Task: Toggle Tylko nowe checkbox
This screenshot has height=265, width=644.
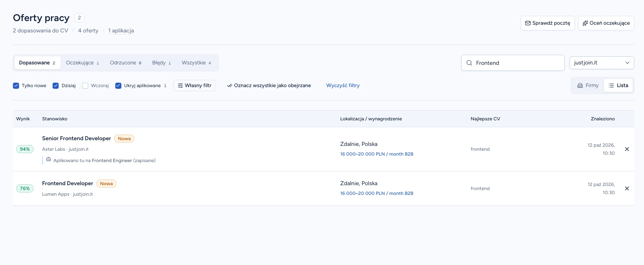Action: [x=16, y=85]
